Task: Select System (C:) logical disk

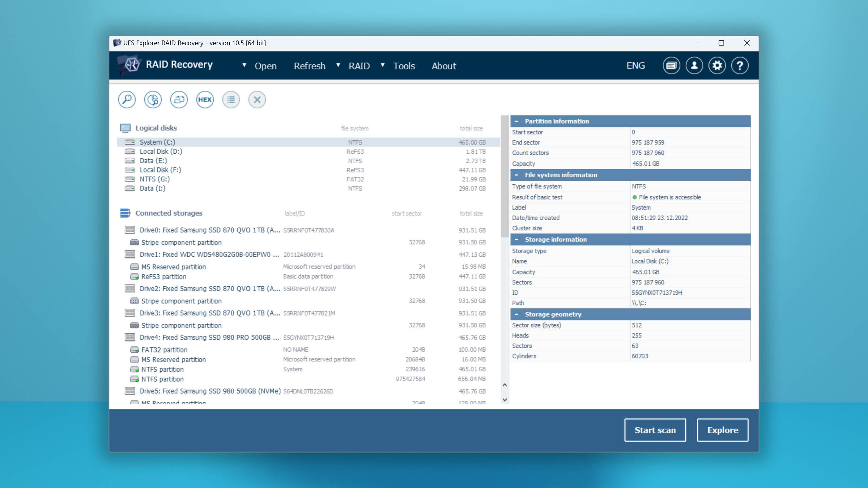Action: click(309, 142)
